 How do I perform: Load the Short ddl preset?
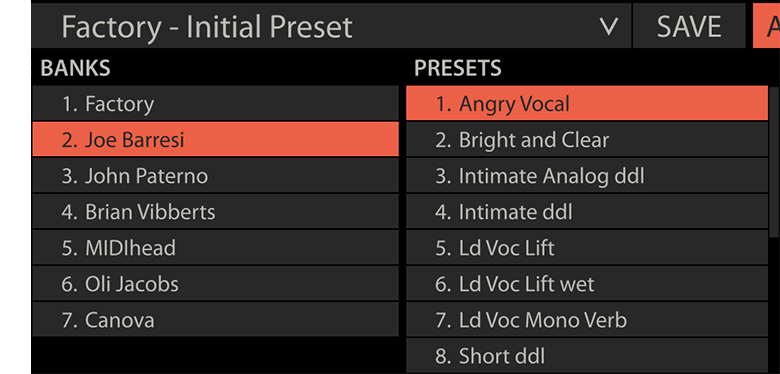587,356
